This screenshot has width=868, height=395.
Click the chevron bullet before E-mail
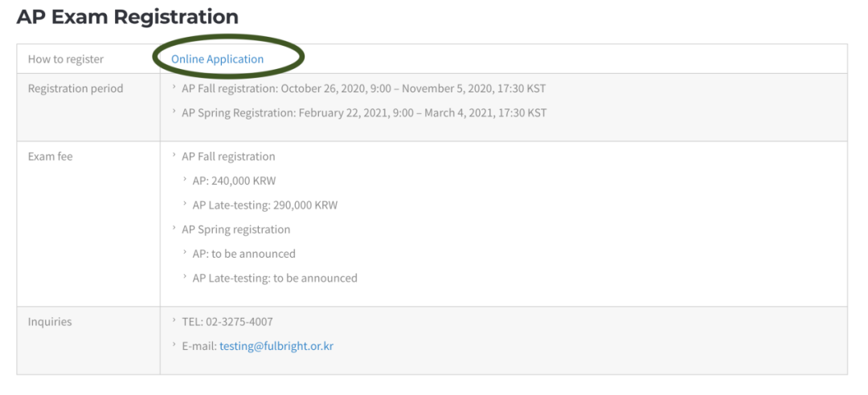click(174, 346)
